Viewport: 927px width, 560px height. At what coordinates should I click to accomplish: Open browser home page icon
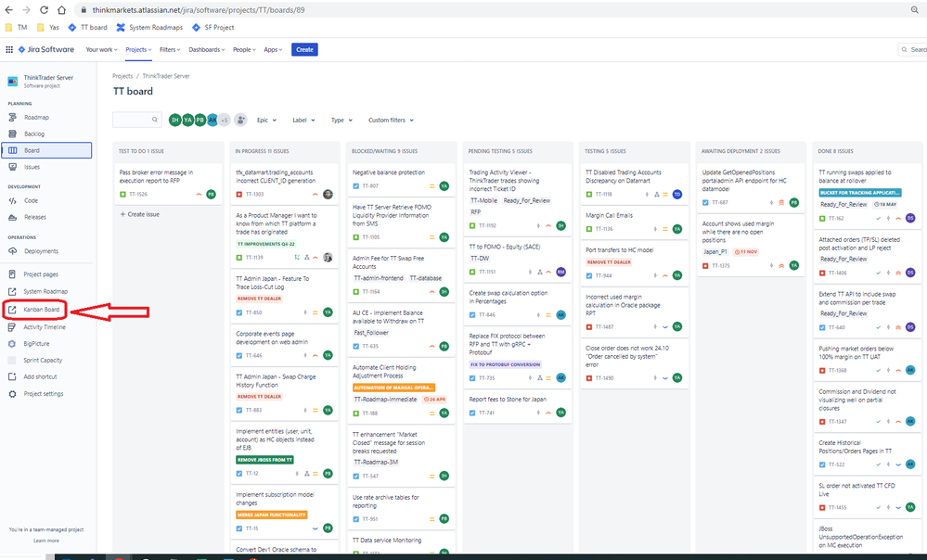point(61,10)
